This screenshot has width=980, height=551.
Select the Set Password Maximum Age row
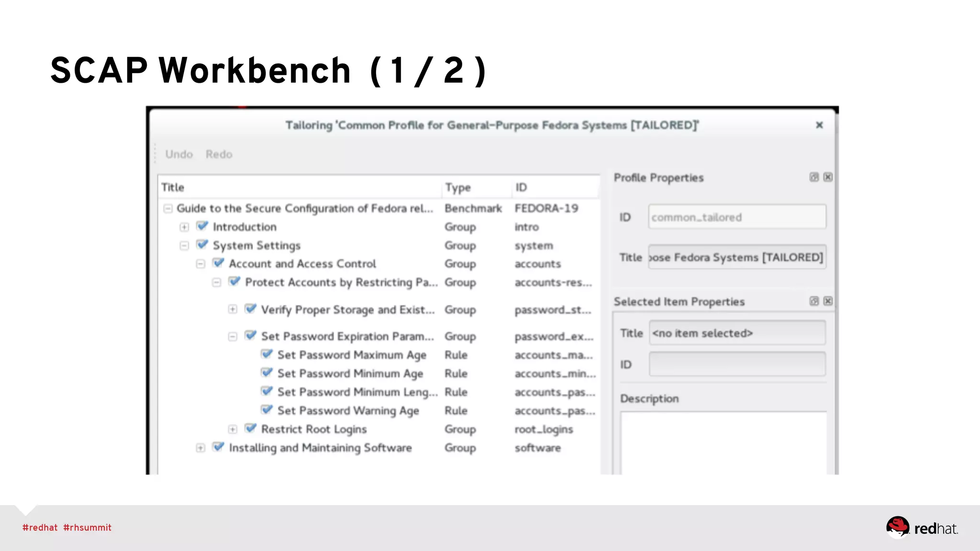pyautogui.click(x=378, y=355)
